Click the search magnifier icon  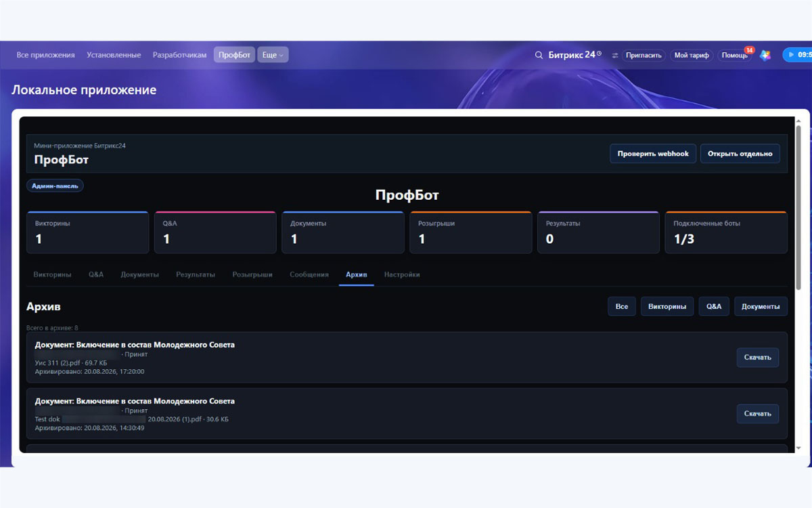539,55
